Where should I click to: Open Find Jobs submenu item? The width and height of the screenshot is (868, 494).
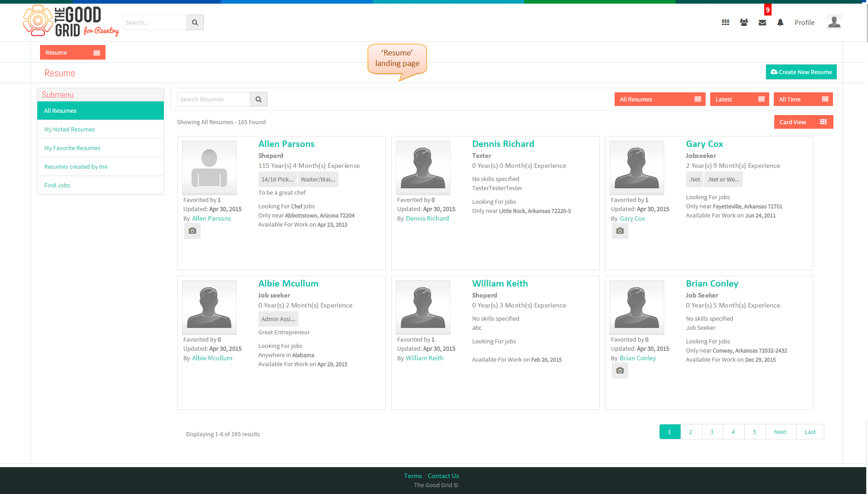pyautogui.click(x=101, y=185)
